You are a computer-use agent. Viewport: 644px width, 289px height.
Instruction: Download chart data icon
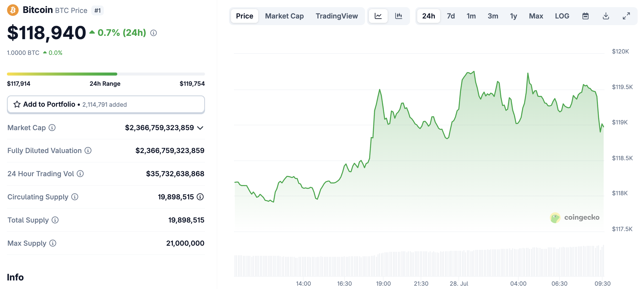pos(606,16)
